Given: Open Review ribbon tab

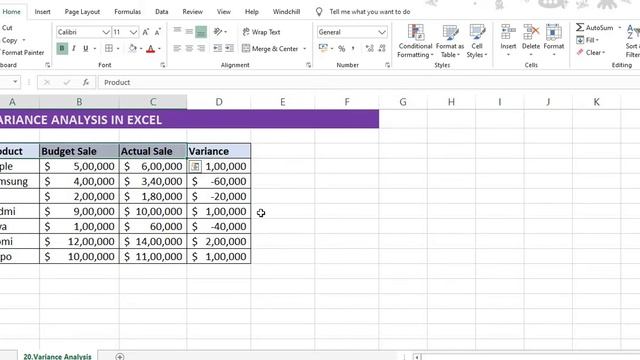Looking at the screenshot, I should pos(192,11).
